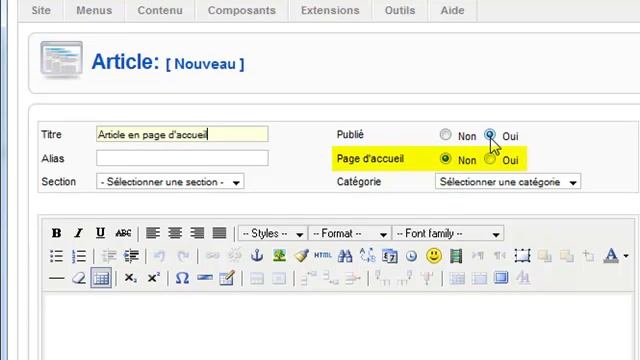
Task: Apply strikethrough (ABC) formatting
Action: 123,233
